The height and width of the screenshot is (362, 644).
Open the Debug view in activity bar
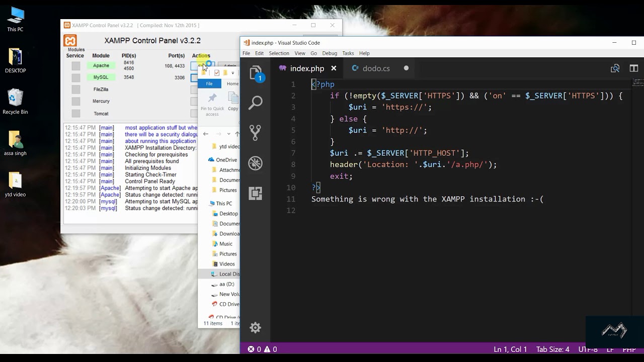click(256, 163)
